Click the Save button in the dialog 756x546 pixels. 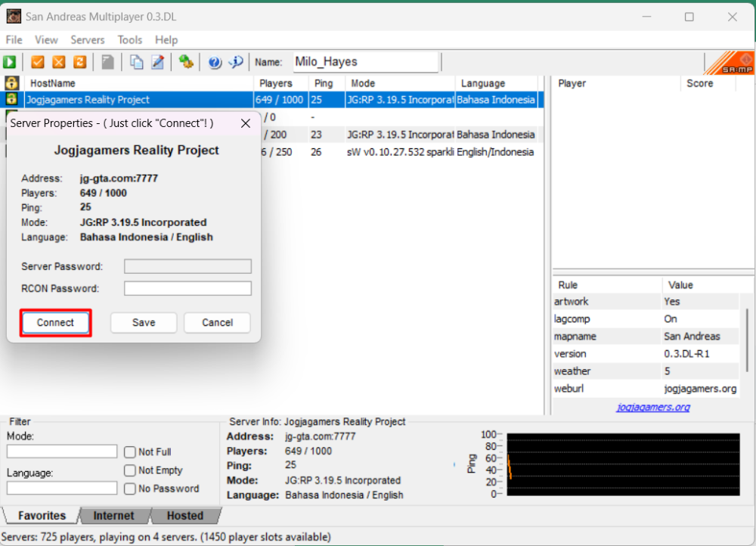pos(144,323)
